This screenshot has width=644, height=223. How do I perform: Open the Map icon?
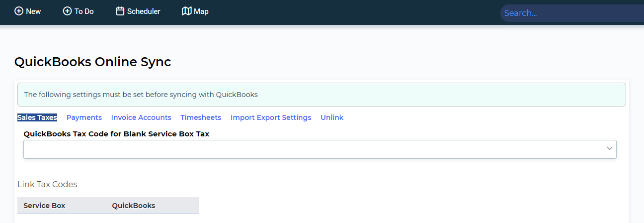pos(187,11)
